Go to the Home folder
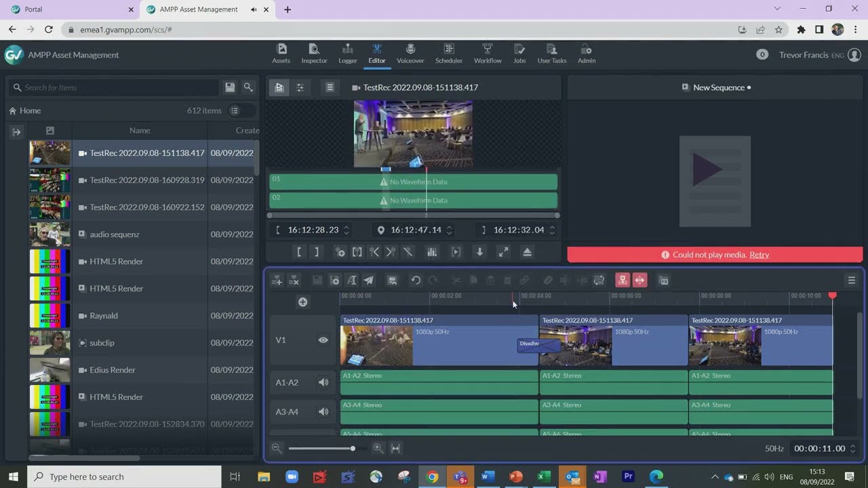The image size is (868, 488). click(x=25, y=110)
